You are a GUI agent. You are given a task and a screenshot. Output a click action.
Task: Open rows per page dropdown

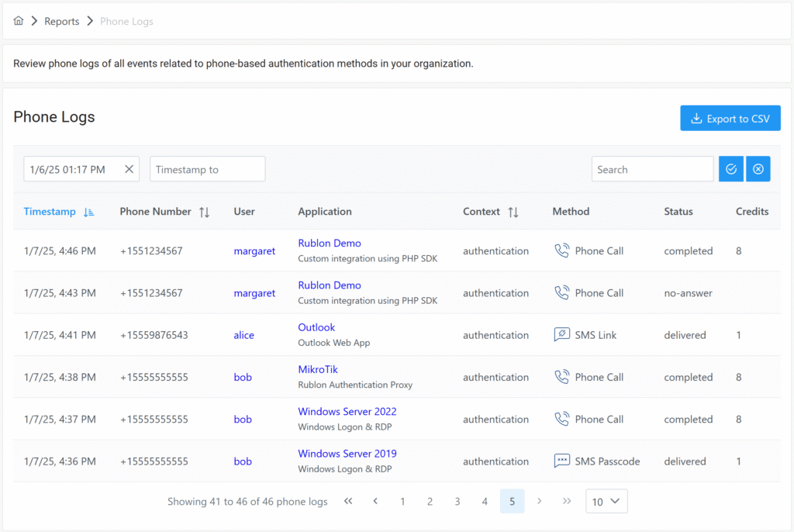tap(606, 501)
